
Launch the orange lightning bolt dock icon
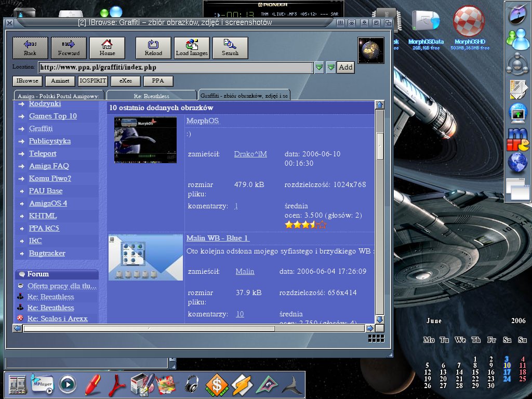[242, 385]
